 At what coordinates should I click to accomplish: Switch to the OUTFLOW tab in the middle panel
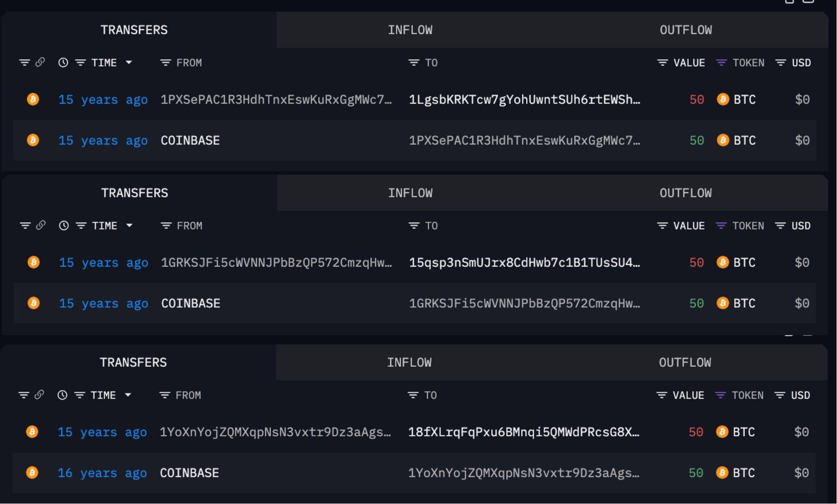(685, 193)
